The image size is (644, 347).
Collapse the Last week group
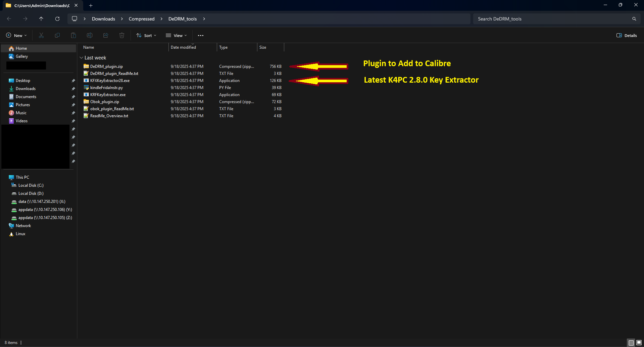[x=81, y=58]
